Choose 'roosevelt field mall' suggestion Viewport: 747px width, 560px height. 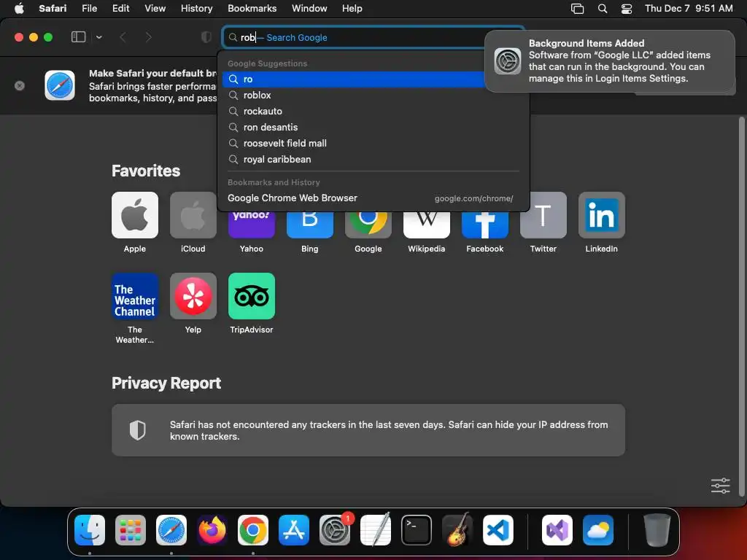(373, 144)
